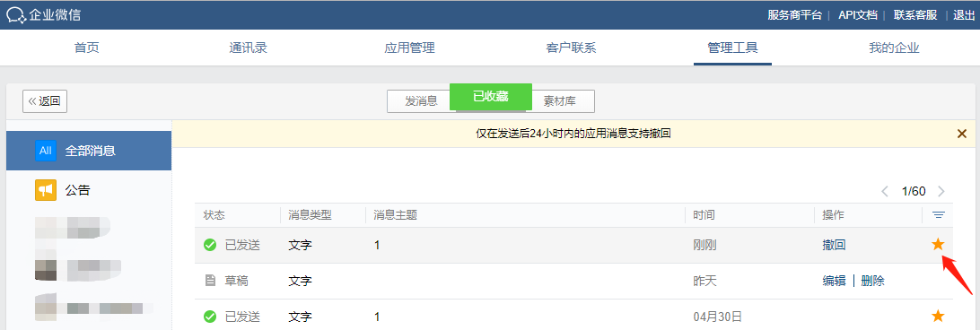Screen dimensions: 980x330
Task: Switch to 素材库 segment
Action: click(x=559, y=101)
